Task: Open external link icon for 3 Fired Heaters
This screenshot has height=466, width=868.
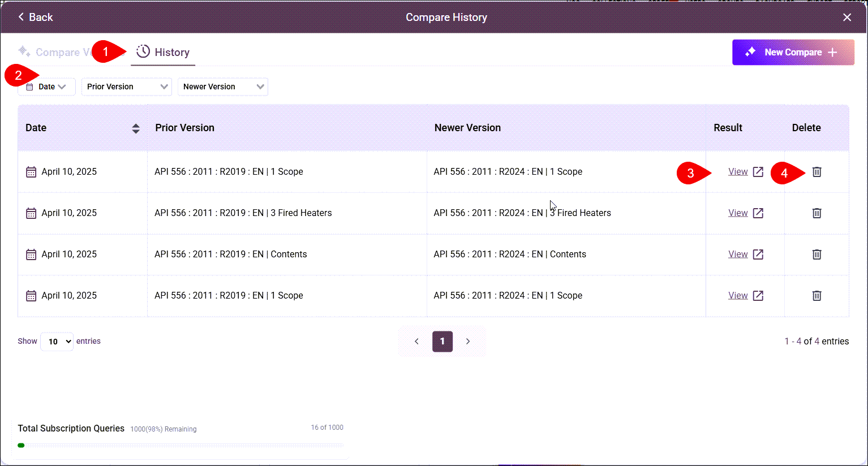Action: (758, 213)
